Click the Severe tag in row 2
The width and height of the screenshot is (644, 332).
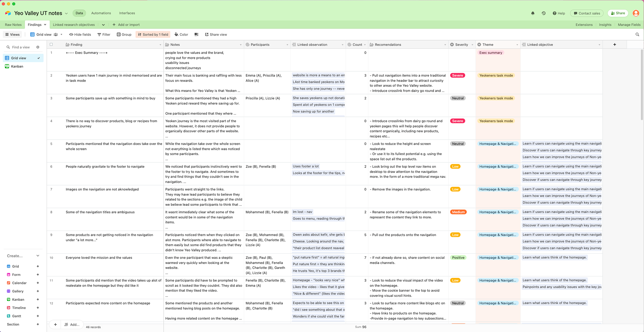tap(458, 75)
